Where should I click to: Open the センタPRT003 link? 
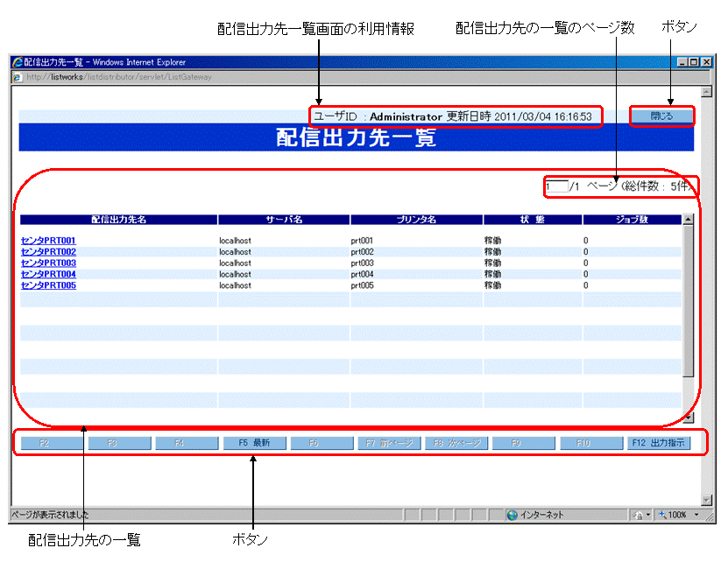(48, 263)
